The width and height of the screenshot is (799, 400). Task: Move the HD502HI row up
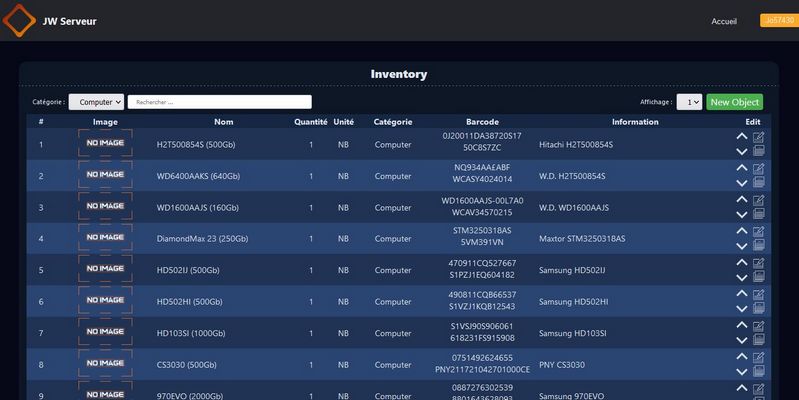click(741, 294)
